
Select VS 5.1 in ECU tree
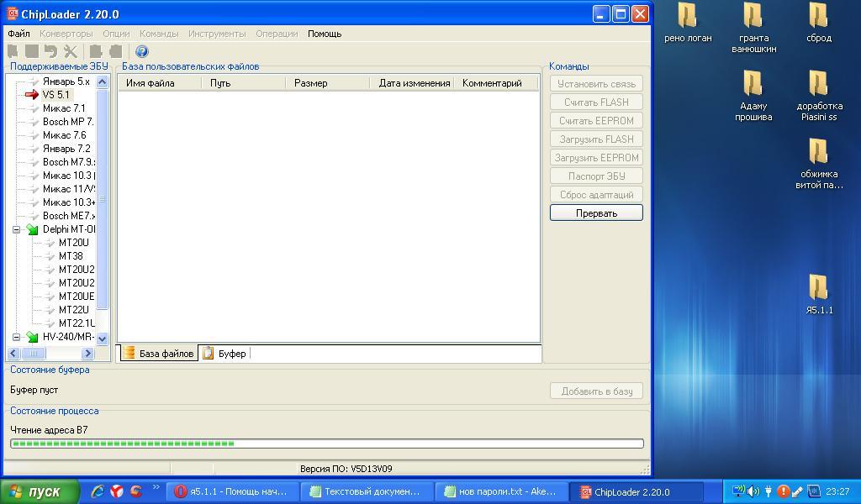56,95
